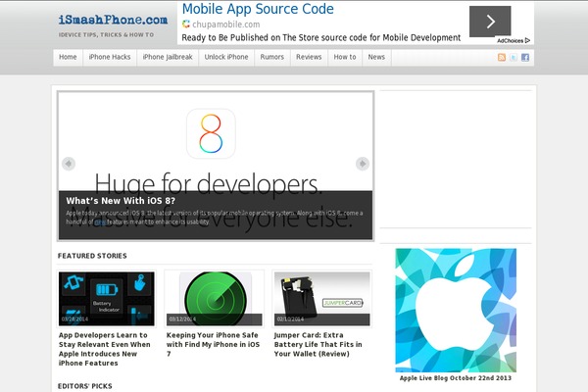
Task: Click the Apple logo event image
Action: click(456, 310)
